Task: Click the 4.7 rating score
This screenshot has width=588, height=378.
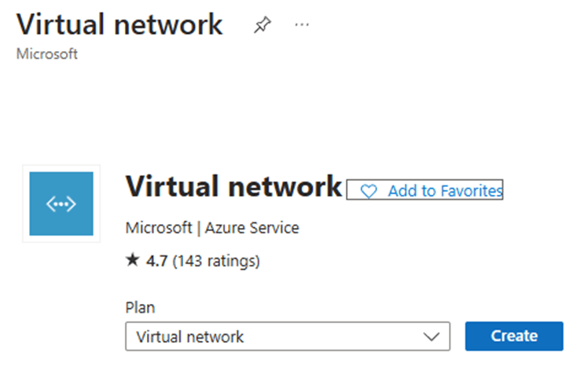Action: [x=156, y=261]
